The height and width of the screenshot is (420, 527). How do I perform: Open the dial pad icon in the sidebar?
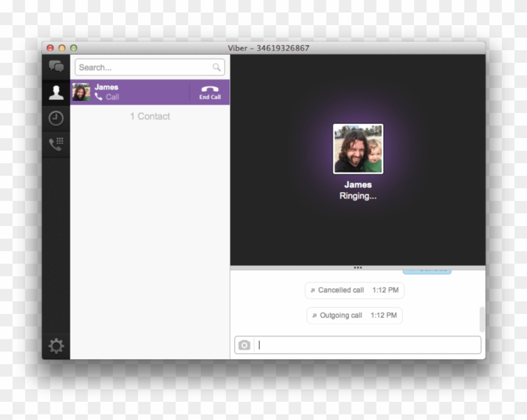[55, 142]
